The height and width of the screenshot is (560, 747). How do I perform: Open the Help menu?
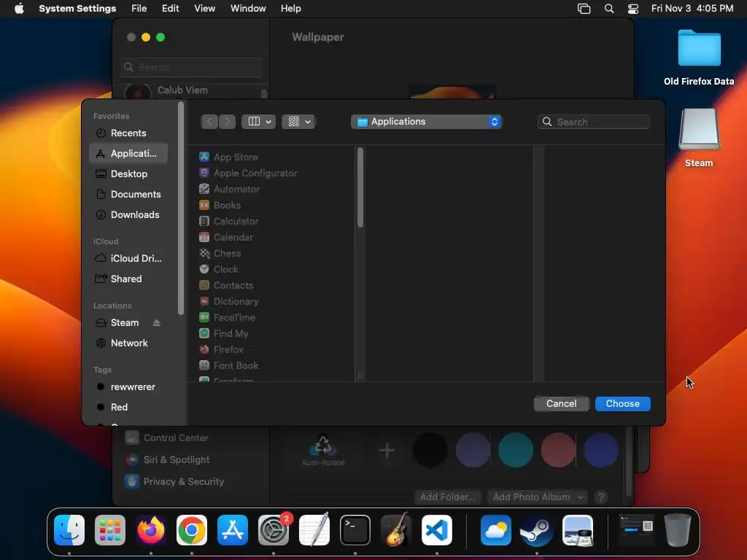pos(290,9)
